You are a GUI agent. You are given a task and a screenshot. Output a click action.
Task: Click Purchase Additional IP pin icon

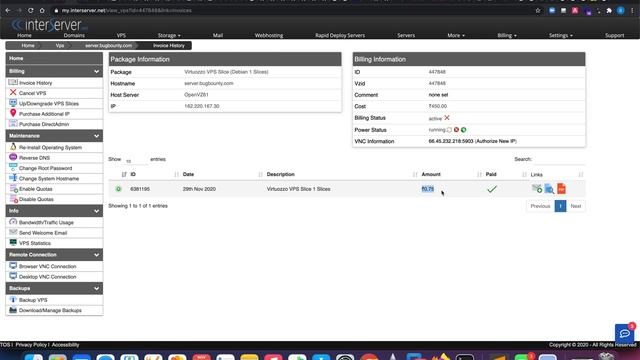click(13, 113)
